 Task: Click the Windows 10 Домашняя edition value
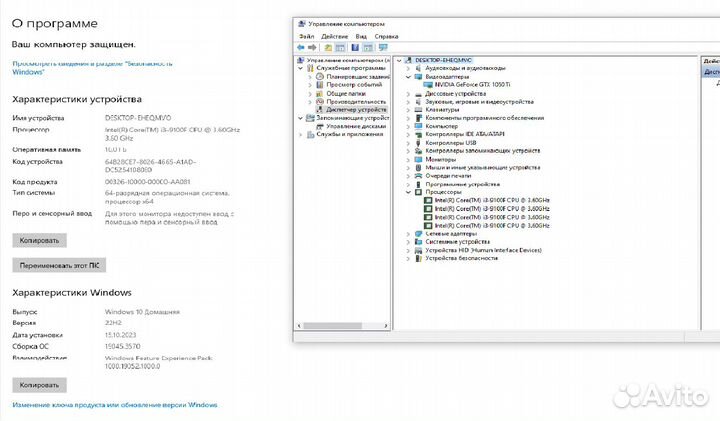point(142,312)
